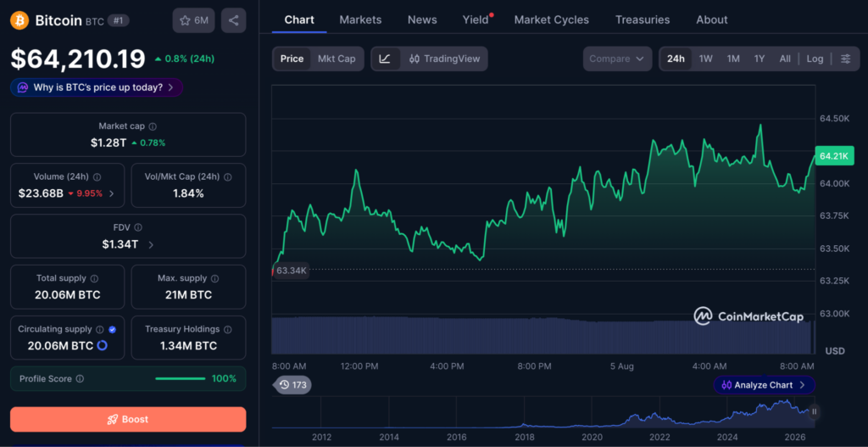Click the history clock icon labeled 173
868x447 pixels.
[292, 384]
